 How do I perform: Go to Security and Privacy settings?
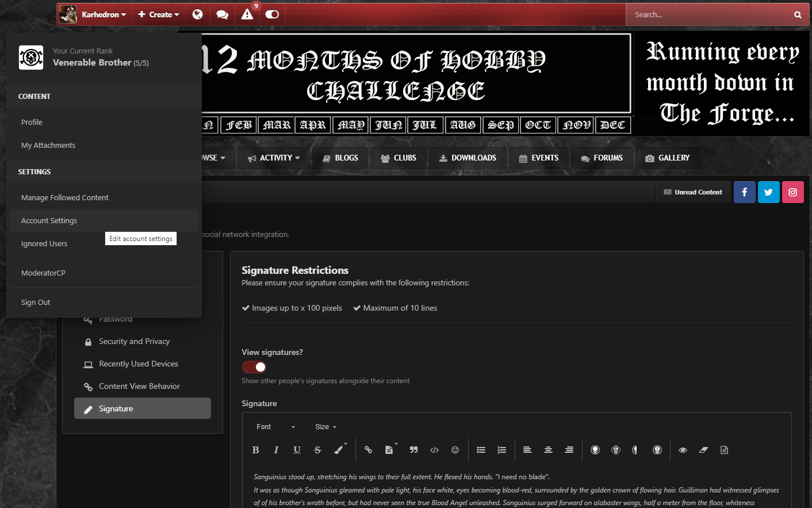(134, 342)
